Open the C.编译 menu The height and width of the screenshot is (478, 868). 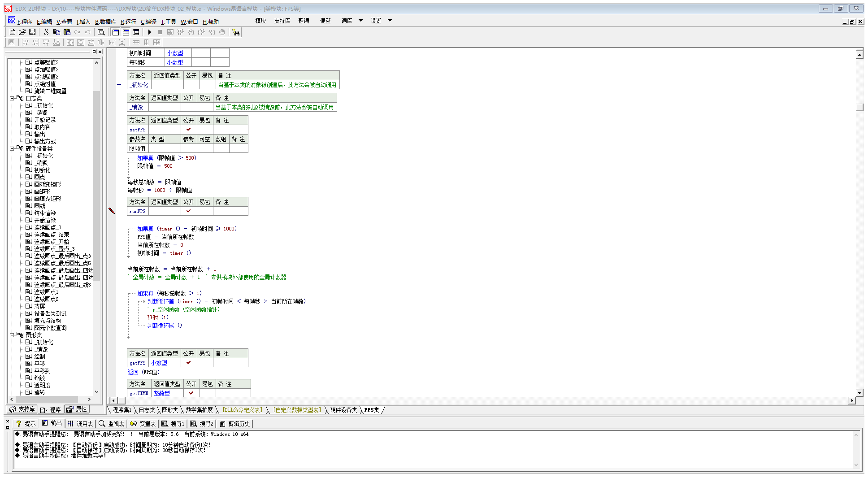pos(148,22)
